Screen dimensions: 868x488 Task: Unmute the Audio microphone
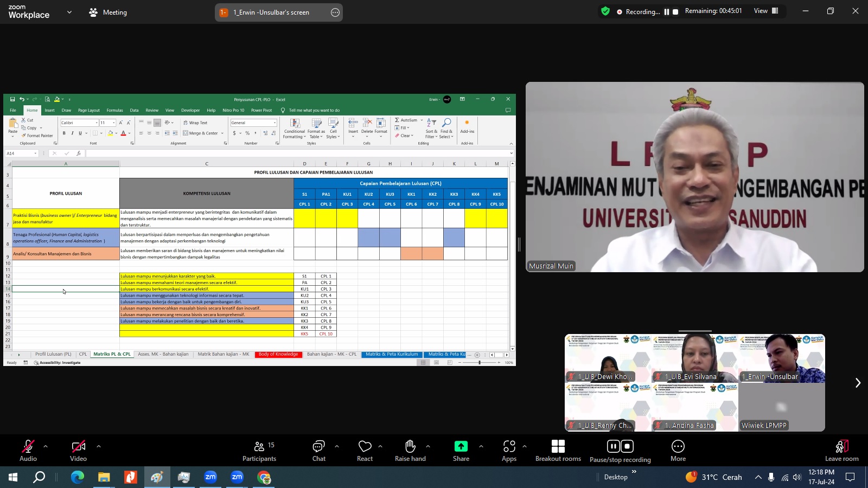tap(28, 450)
